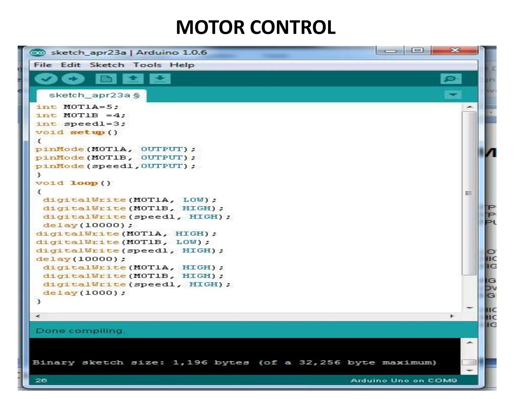The image size is (532, 399).
Task: Open the Tools menu
Action: point(147,65)
